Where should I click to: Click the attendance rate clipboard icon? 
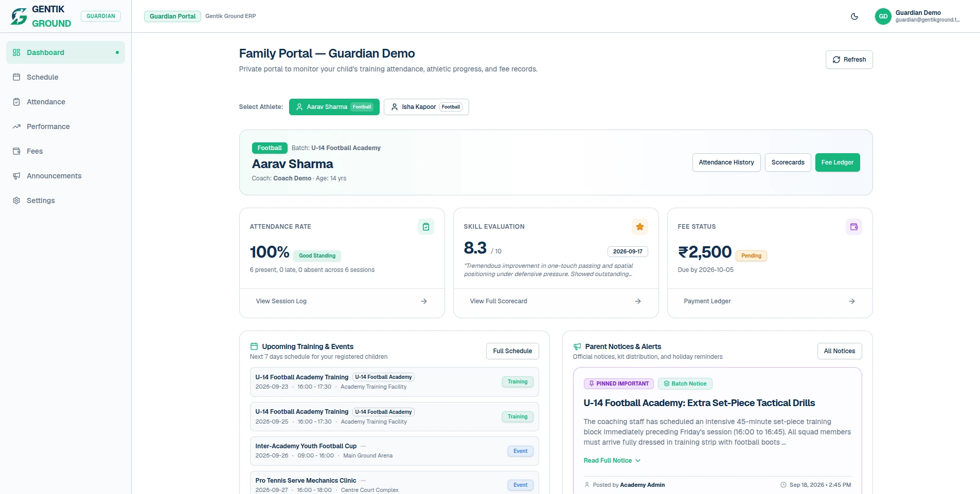click(426, 227)
